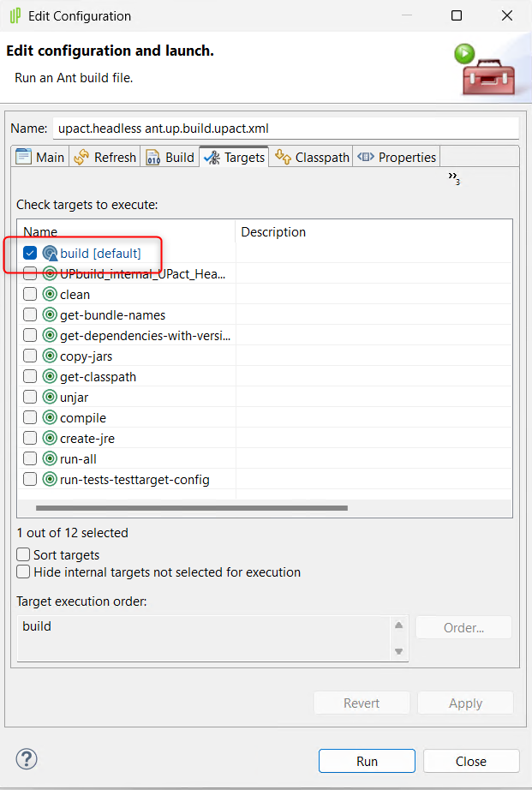Open the Properties tab
The height and width of the screenshot is (790, 532).
point(398,157)
